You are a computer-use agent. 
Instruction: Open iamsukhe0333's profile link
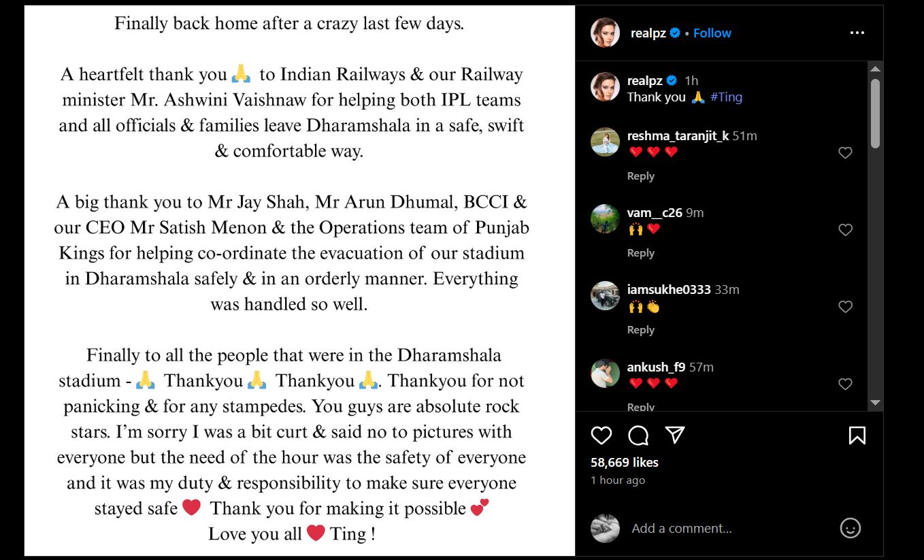coord(669,289)
